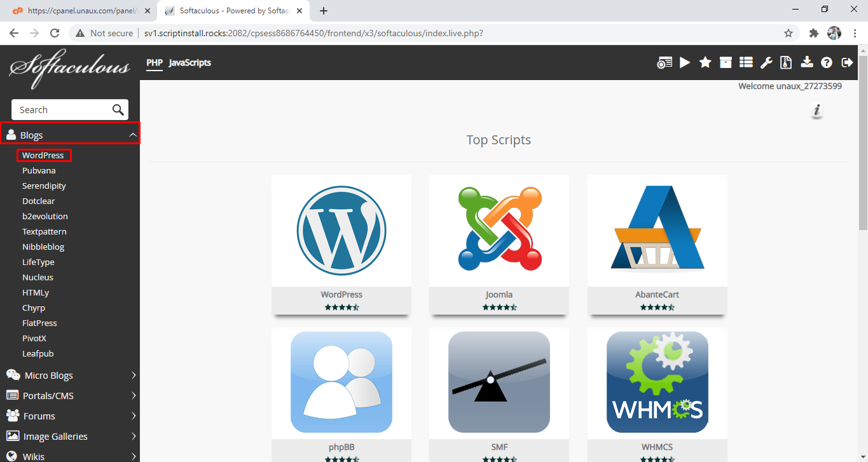Open script ratings via the star icon
Viewport: 868px width, 462px height.
[705, 62]
